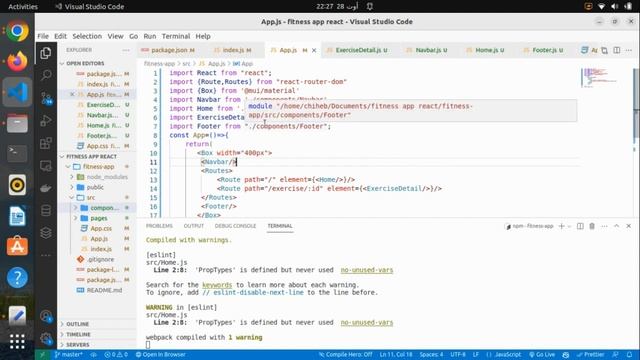Open the Extensions view
Viewport: 640px width, 360px height.
pyautogui.click(x=46, y=143)
